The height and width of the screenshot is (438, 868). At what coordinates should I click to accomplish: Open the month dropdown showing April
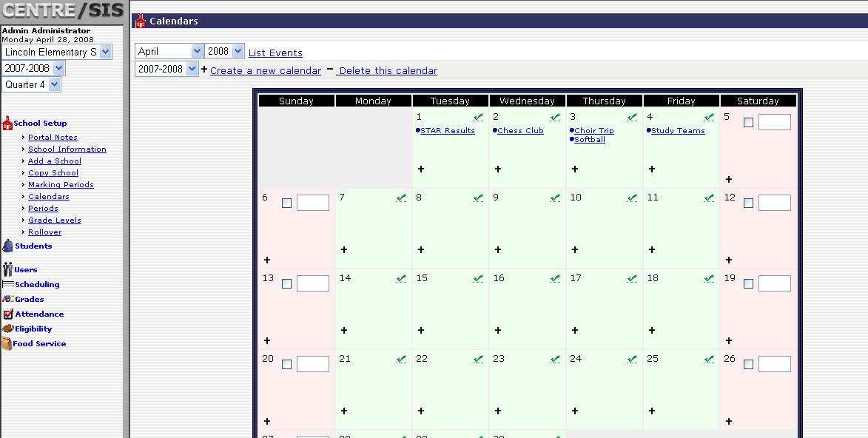pos(169,51)
